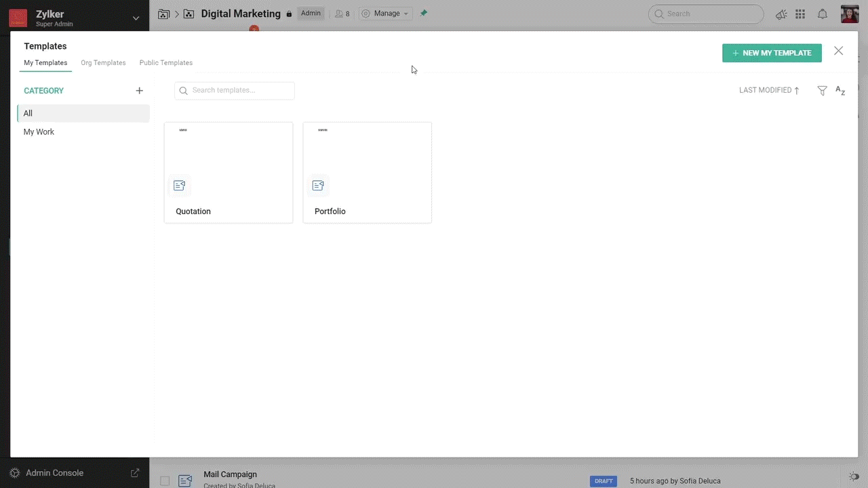Viewport: 868px width, 488px height.
Task: Open the Manage dropdown
Action: pyautogui.click(x=385, y=14)
